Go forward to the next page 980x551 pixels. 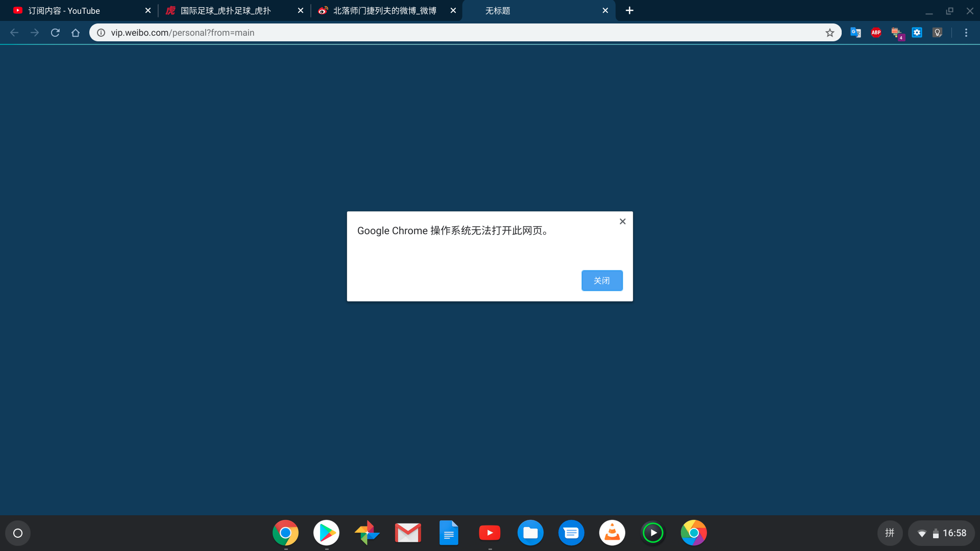pyautogui.click(x=35, y=33)
